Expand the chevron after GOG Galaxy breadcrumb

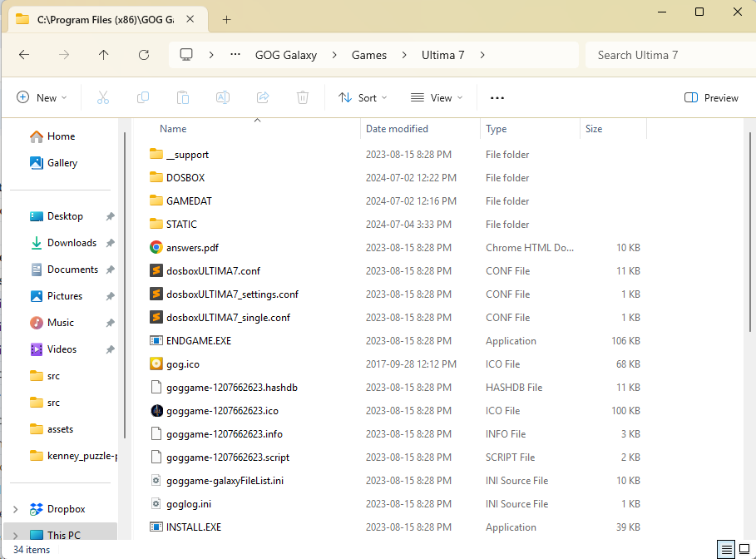coord(334,55)
